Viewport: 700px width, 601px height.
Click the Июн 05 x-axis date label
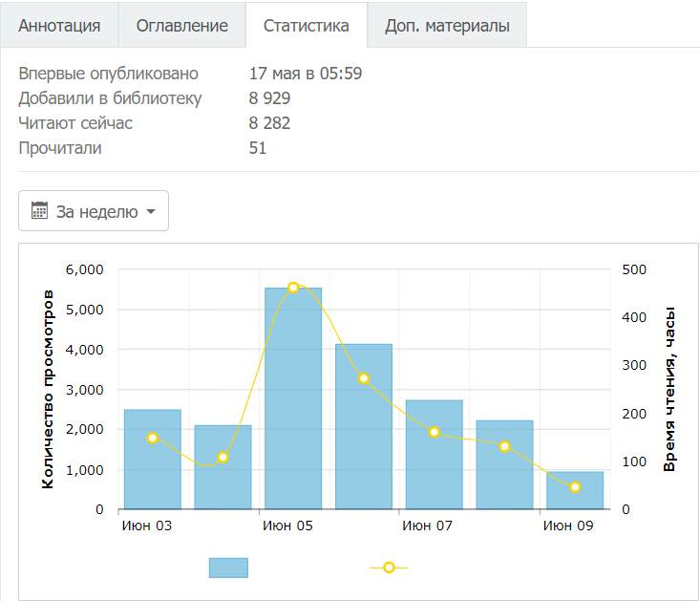[x=290, y=526]
